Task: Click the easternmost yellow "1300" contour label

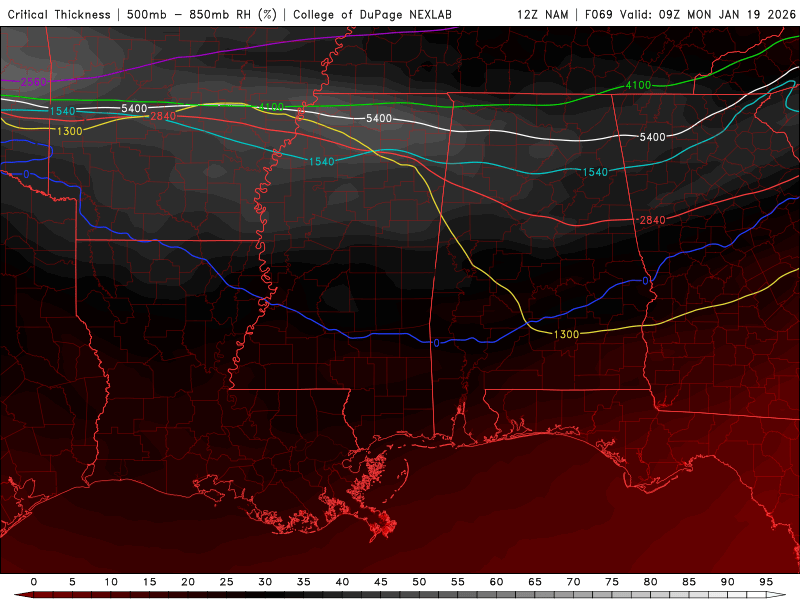Action: (566, 334)
